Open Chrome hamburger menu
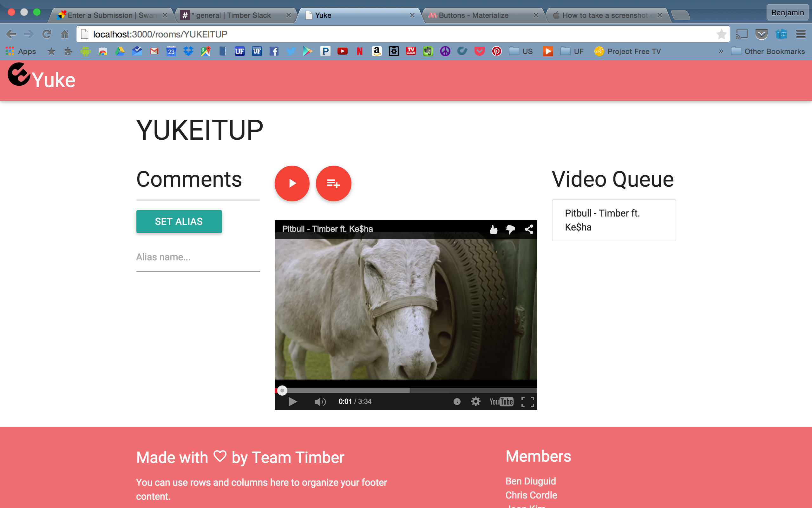Image resolution: width=812 pixels, height=508 pixels. [801, 34]
